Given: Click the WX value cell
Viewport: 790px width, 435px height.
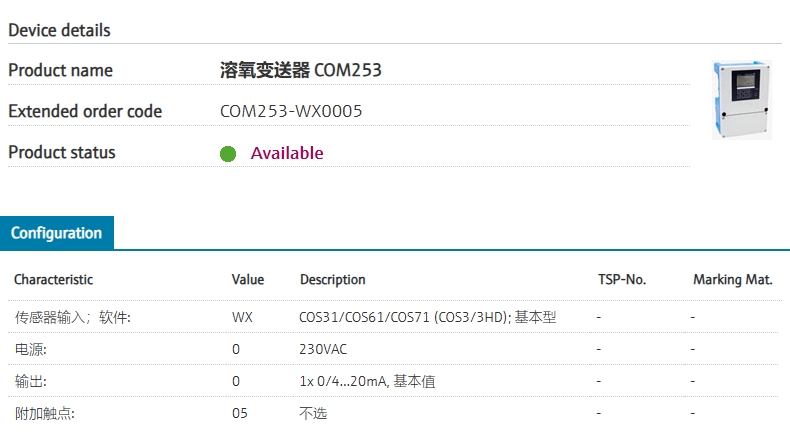Looking at the screenshot, I should (242, 318).
